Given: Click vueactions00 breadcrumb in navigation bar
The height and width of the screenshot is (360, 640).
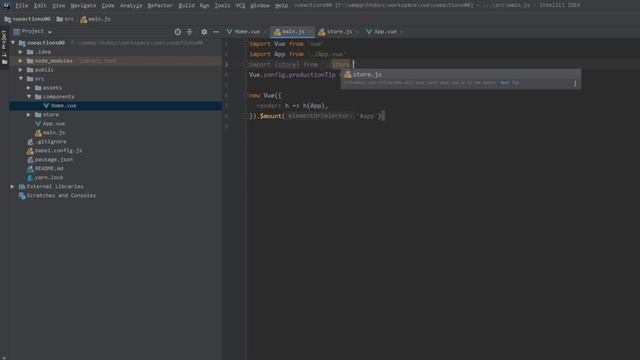Looking at the screenshot, I should (x=27, y=19).
